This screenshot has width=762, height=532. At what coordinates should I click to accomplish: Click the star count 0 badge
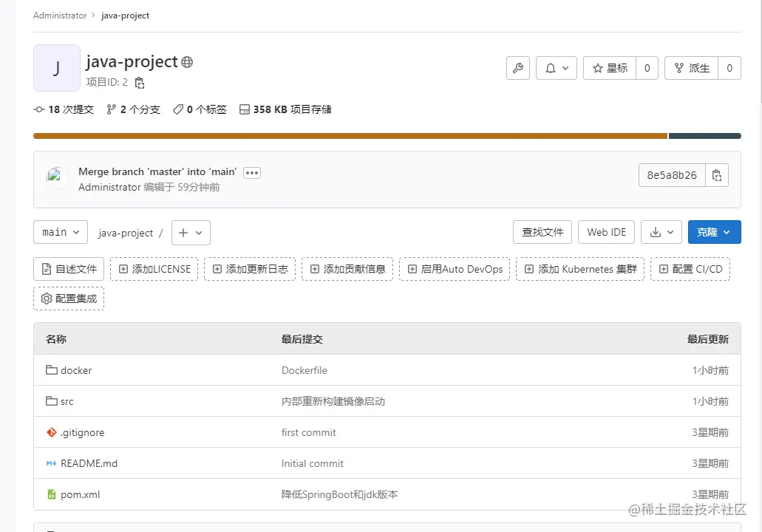click(x=647, y=68)
